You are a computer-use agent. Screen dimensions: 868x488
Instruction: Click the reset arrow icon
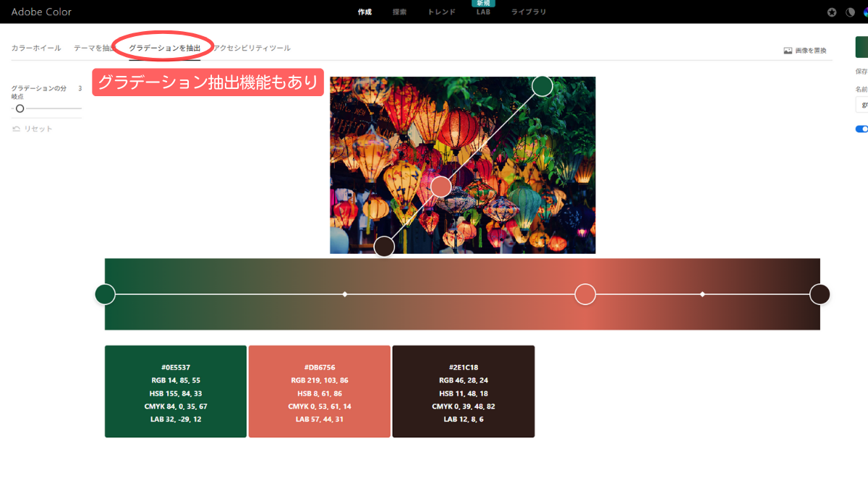16,129
